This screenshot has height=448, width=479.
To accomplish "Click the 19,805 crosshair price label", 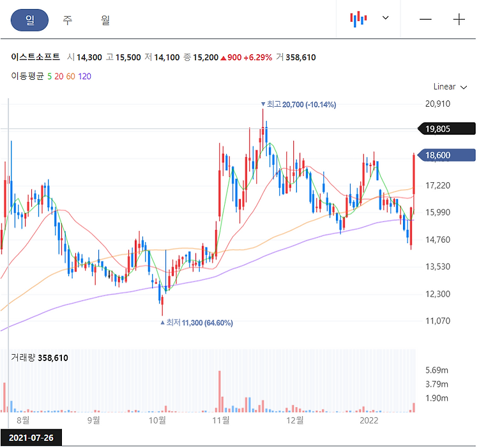I will point(446,128).
